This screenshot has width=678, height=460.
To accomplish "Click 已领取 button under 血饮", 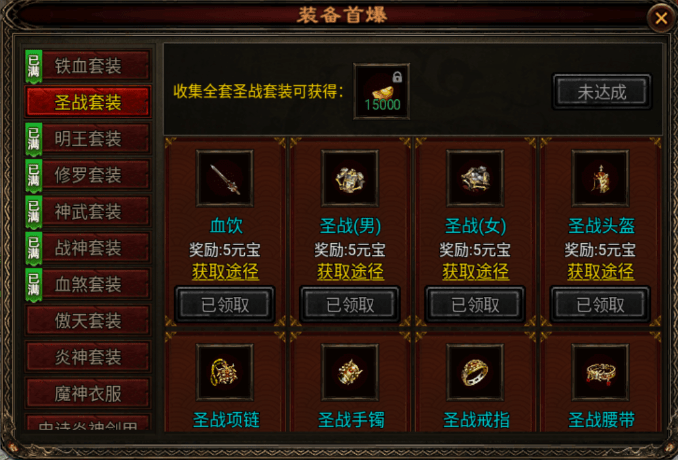I will [x=225, y=305].
